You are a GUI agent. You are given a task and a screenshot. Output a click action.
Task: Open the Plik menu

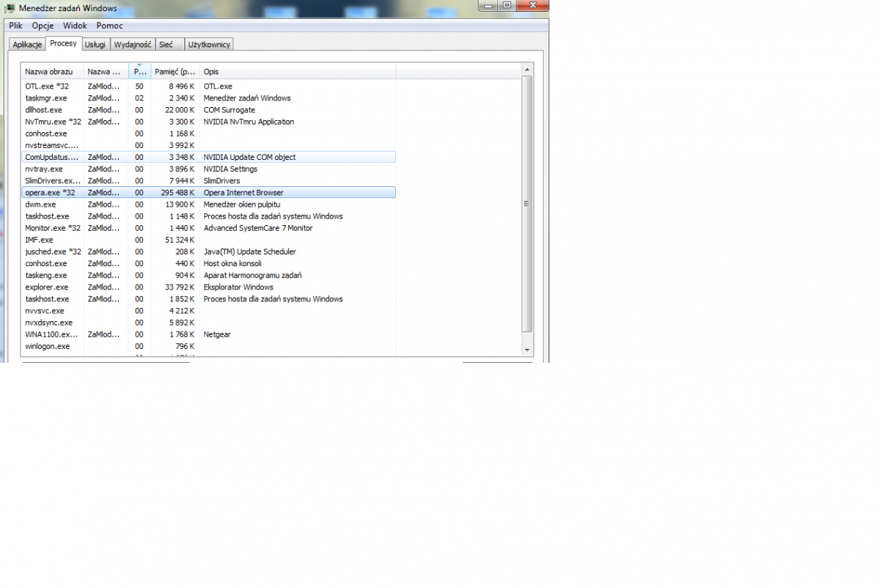pos(15,26)
